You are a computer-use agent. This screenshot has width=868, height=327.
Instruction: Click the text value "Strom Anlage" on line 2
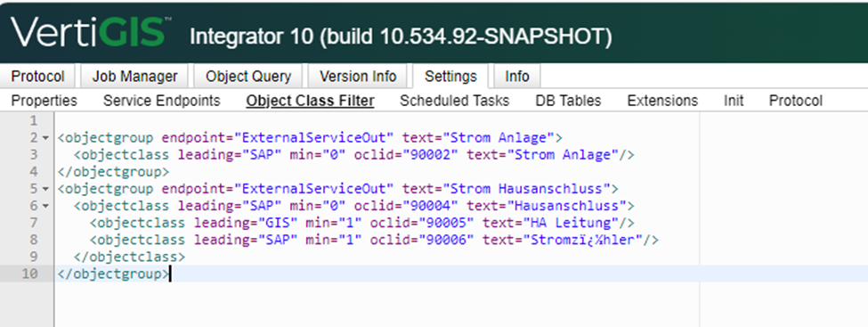[x=499, y=137]
